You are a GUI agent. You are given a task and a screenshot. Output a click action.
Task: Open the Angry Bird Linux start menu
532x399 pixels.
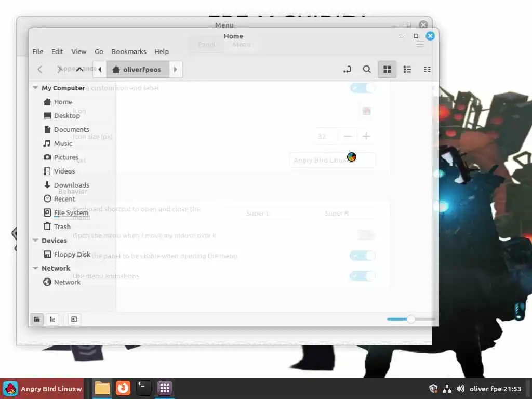(42, 389)
